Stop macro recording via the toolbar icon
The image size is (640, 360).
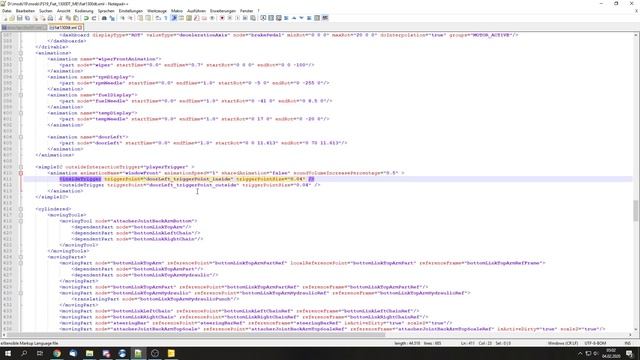point(229,18)
